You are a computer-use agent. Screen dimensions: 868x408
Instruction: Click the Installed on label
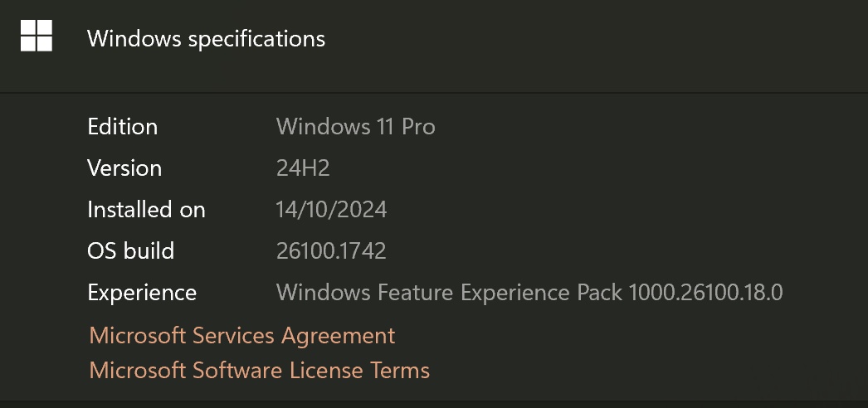click(146, 210)
